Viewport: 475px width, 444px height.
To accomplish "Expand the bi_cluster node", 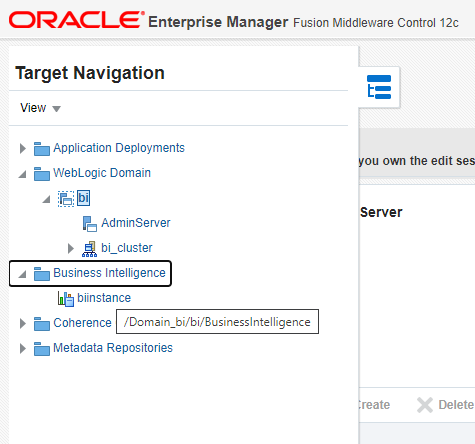I will 70,248.
